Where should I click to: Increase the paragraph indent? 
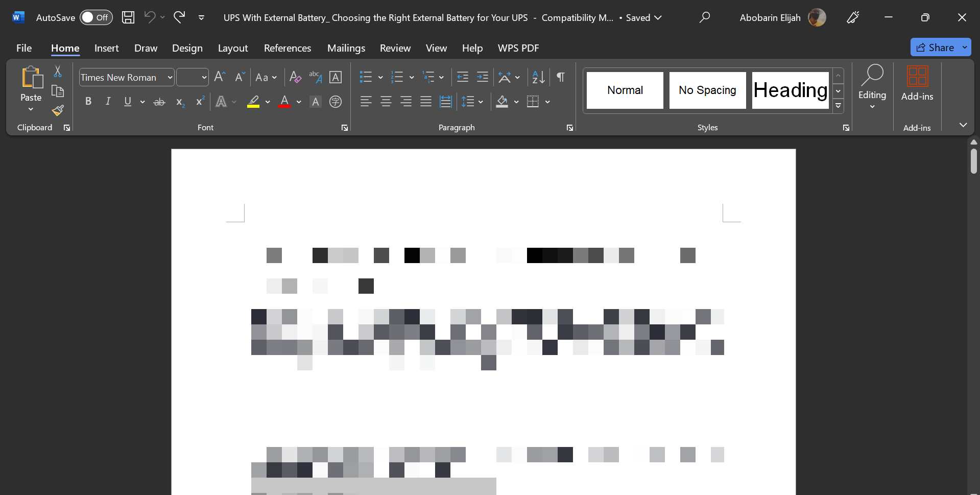tap(482, 77)
